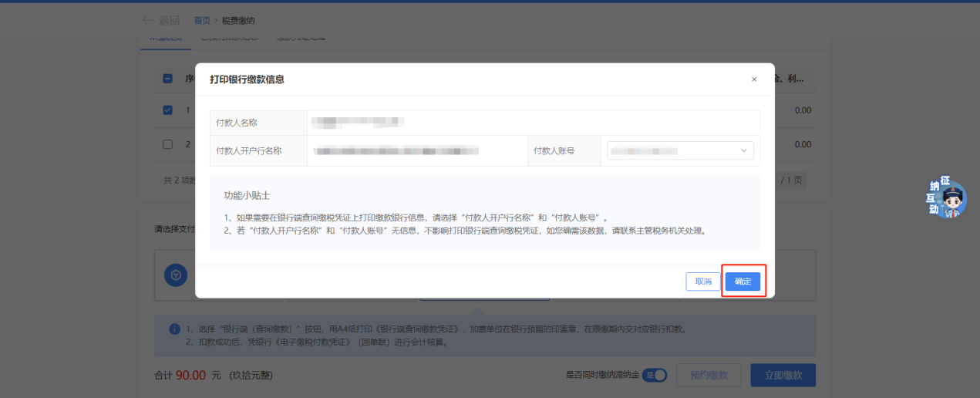Click the back arrow next to 返回
The height and width of the screenshot is (398, 980).
point(147,20)
